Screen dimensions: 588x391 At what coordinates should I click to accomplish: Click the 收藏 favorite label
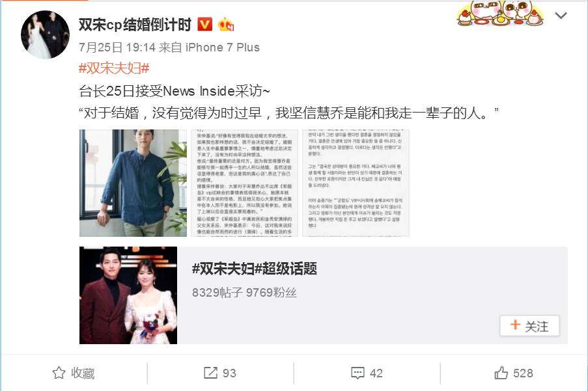pyautogui.click(x=83, y=373)
